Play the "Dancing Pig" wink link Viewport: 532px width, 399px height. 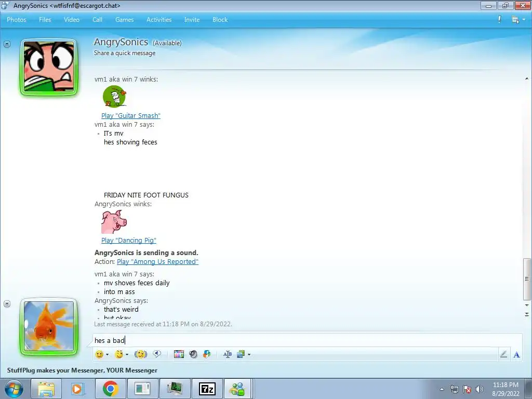(129, 240)
